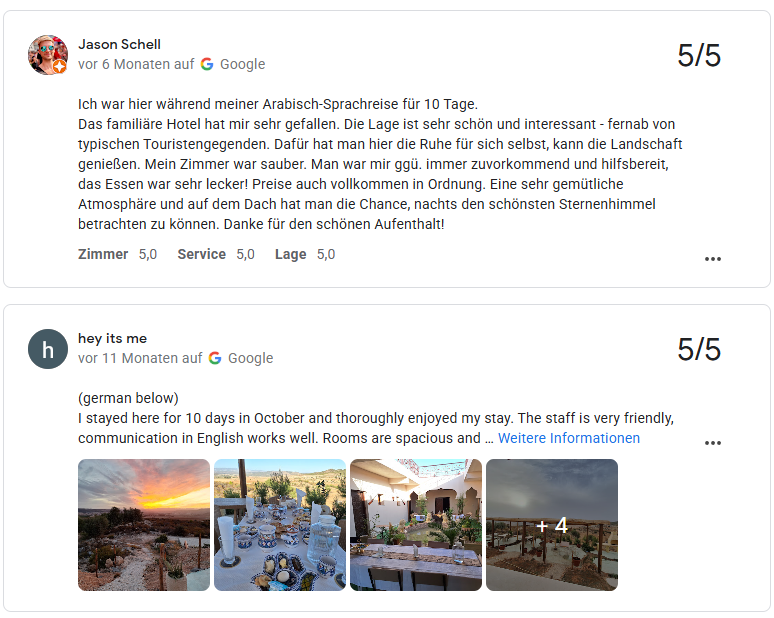
Task: Click the 5/5 rating on Jason Schell's review
Action: [698, 56]
